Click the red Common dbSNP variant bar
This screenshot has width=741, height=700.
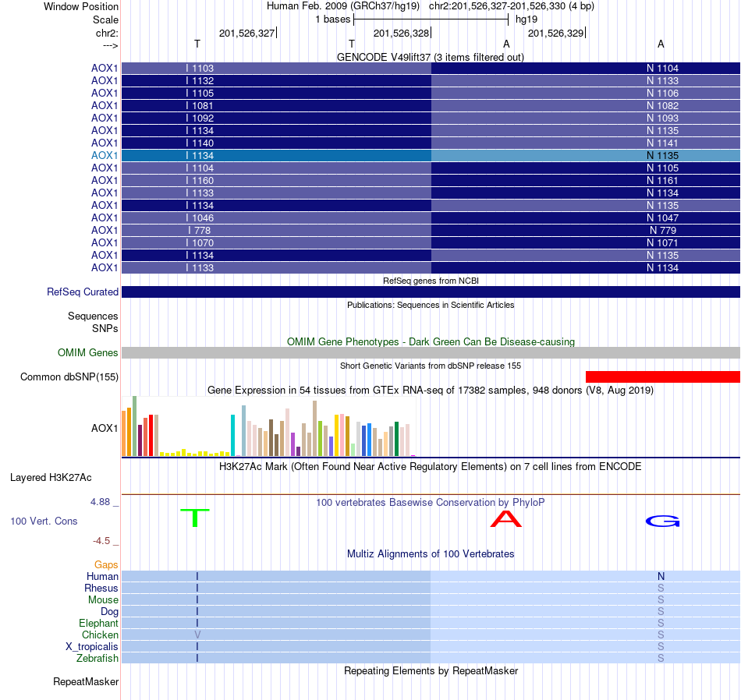click(662, 377)
